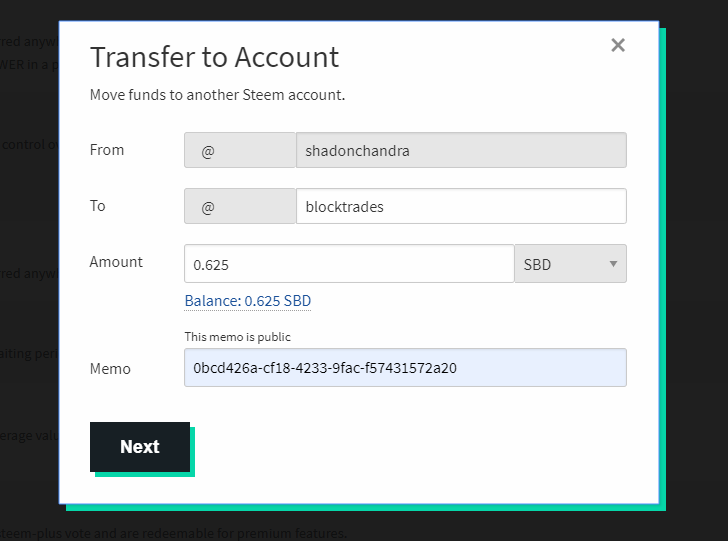Click the Amount label
Screen dimensions: 728x541
(x=116, y=262)
